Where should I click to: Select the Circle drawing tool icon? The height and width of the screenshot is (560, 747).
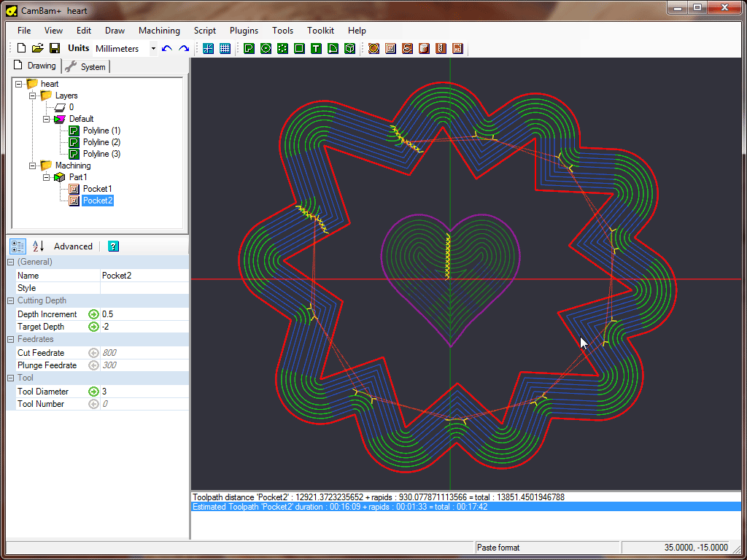pyautogui.click(x=266, y=49)
